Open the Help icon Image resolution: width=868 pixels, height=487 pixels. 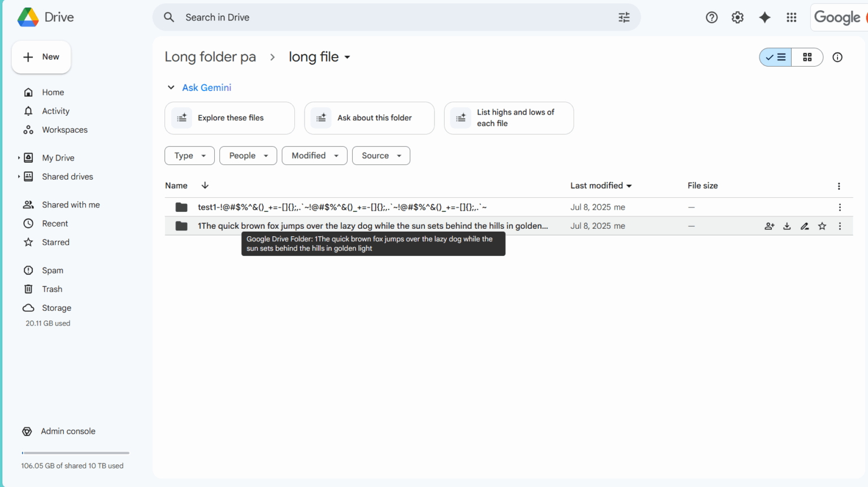click(x=711, y=18)
